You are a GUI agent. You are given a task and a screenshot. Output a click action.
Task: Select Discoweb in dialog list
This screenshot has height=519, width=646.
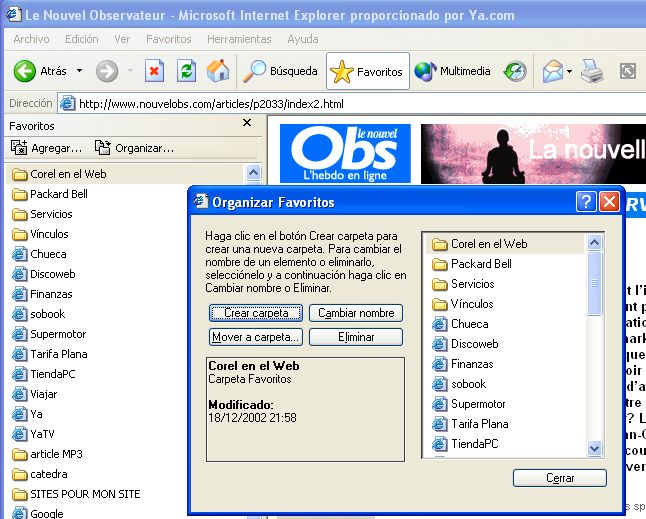point(466,344)
